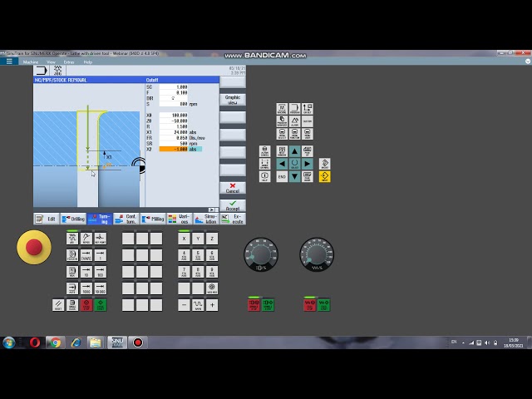Select increment 100 key
The height and width of the screenshot is (399, 532).
click(x=101, y=272)
